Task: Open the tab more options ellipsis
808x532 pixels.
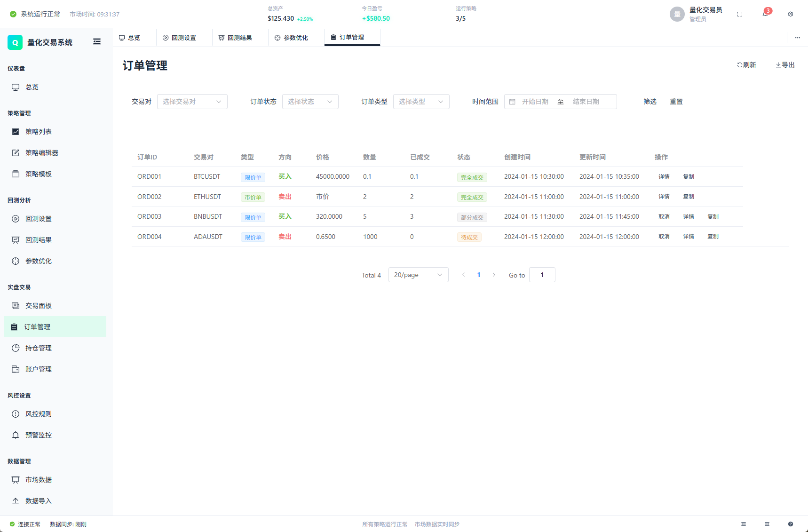Action: pos(798,38)
